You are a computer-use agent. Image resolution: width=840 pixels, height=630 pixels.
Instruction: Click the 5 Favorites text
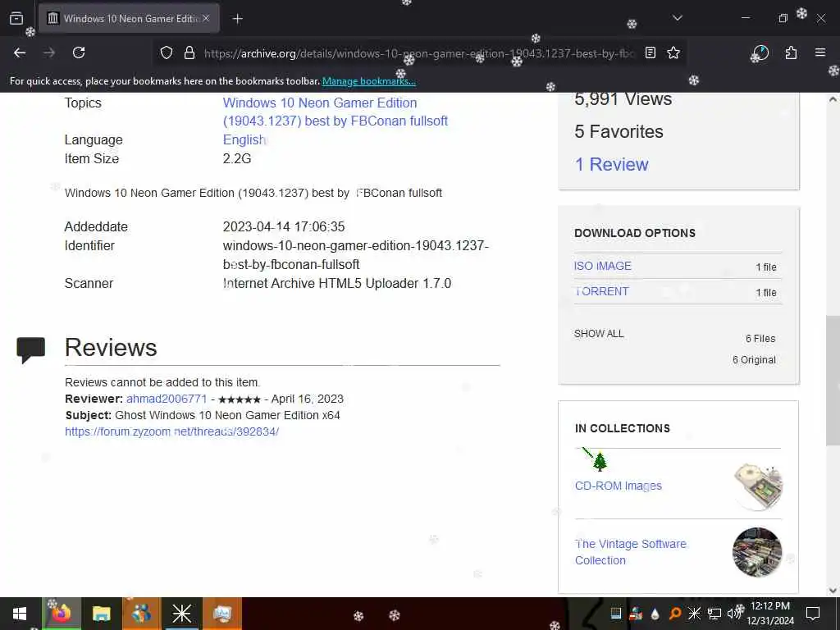pos(619,132)
